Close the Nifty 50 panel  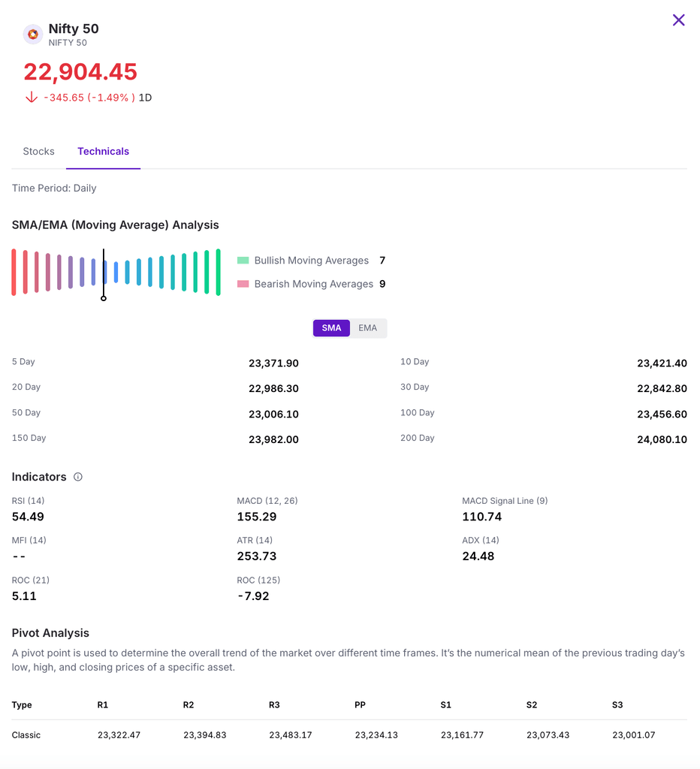point(678,20)
